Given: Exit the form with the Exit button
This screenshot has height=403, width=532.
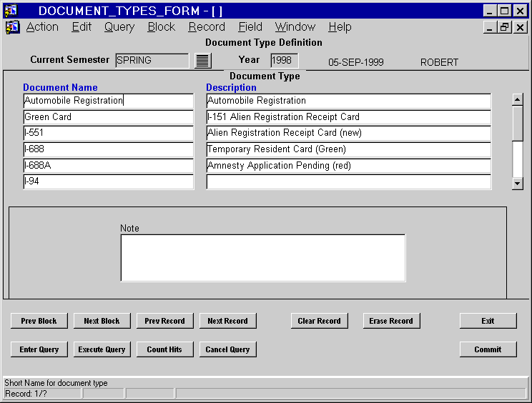Looking at the screenshot, I should tap(488, 321).
